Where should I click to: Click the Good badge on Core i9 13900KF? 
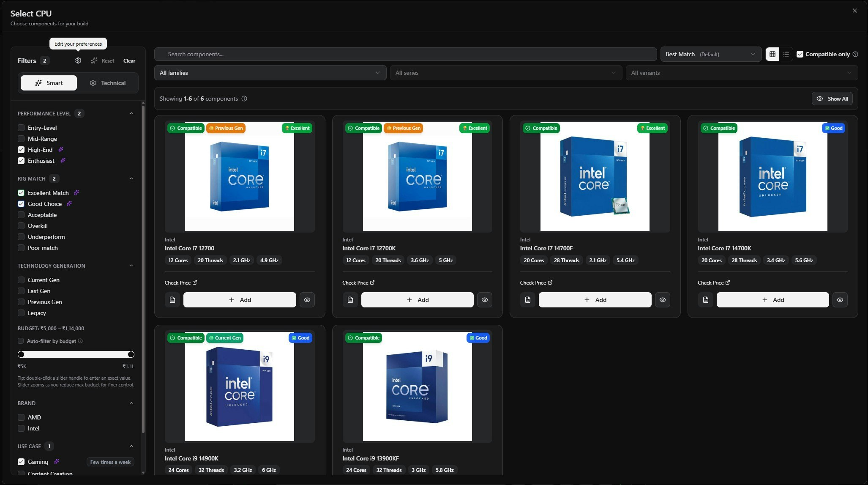point(478,338)
